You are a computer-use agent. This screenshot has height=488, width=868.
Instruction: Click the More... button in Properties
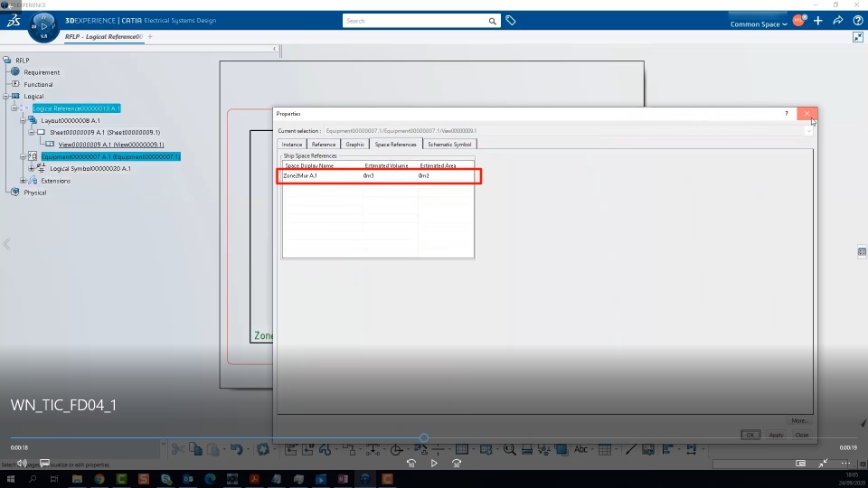(798, 420)
